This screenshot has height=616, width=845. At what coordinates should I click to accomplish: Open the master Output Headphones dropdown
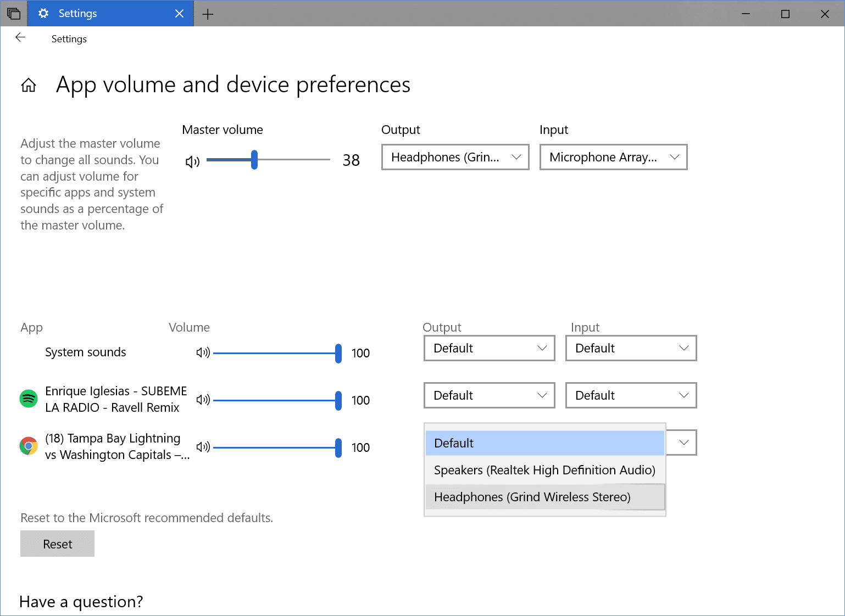click(455, 158)
